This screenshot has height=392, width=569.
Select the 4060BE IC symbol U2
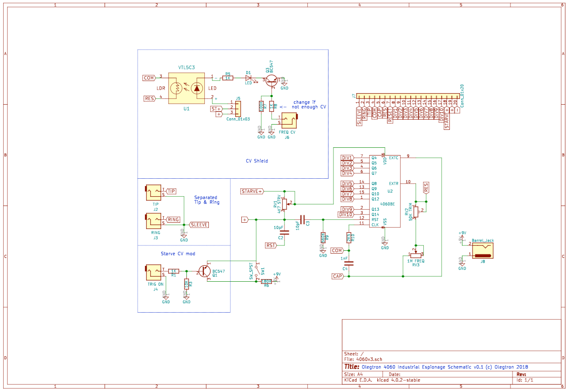[x=385, y=191]
